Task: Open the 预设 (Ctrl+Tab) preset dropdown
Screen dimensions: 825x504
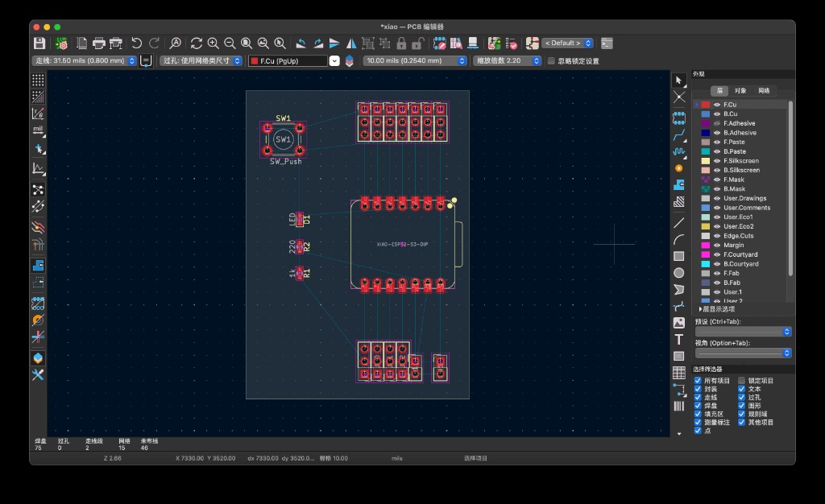Action: (x=743, y=332)
